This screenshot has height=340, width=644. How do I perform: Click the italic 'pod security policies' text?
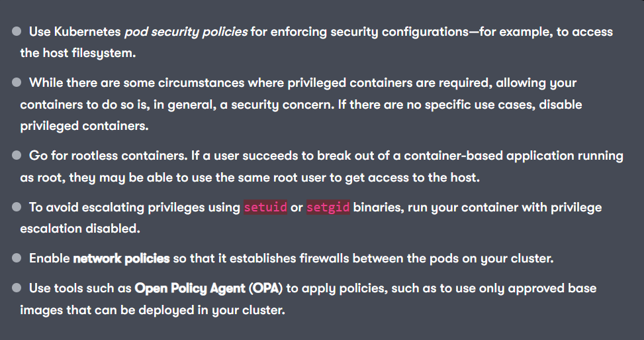click(x=186, y=32)
